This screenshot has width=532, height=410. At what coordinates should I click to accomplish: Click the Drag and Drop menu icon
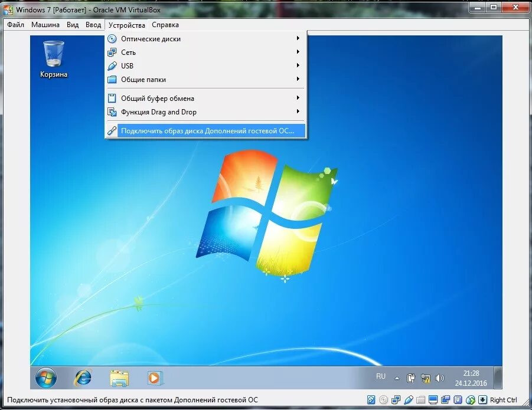tap(112, 112)
